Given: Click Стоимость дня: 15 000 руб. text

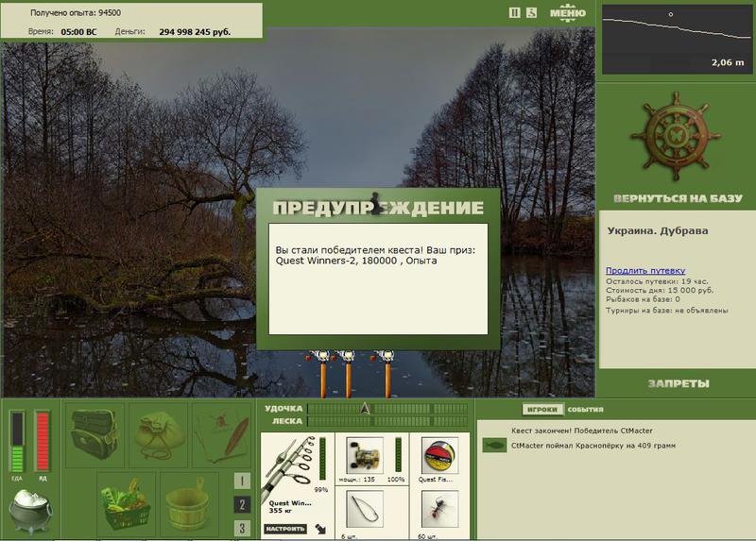Looking at the screenshot, I should (x=659, y=291).
